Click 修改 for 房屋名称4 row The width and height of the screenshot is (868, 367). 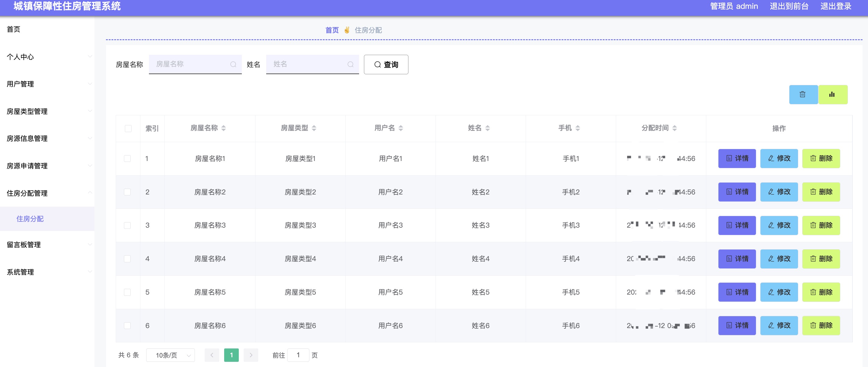(x=779, y=259)
